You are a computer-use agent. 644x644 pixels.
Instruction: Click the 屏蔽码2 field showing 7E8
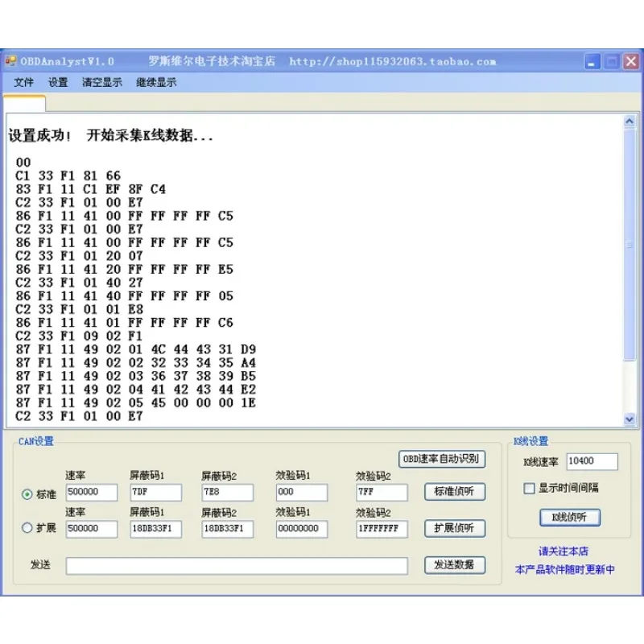coord(228,492)
